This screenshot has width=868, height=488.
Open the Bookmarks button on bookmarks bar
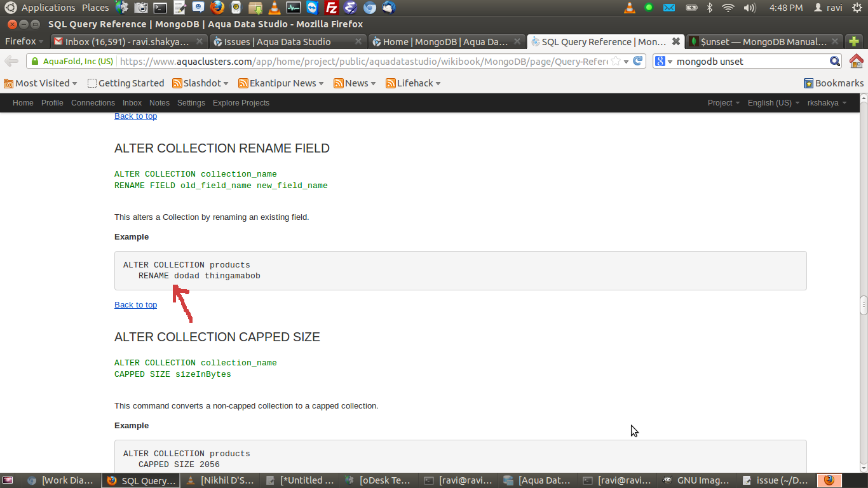point(834,83)
